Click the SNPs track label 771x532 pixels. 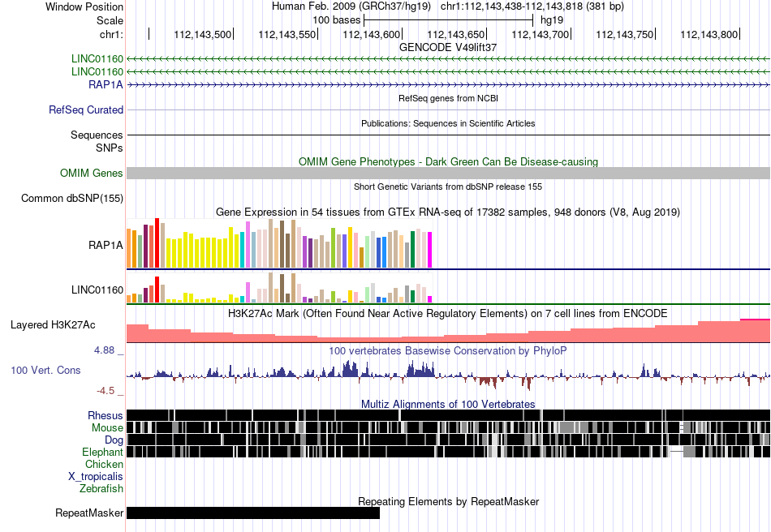(110, 148)
